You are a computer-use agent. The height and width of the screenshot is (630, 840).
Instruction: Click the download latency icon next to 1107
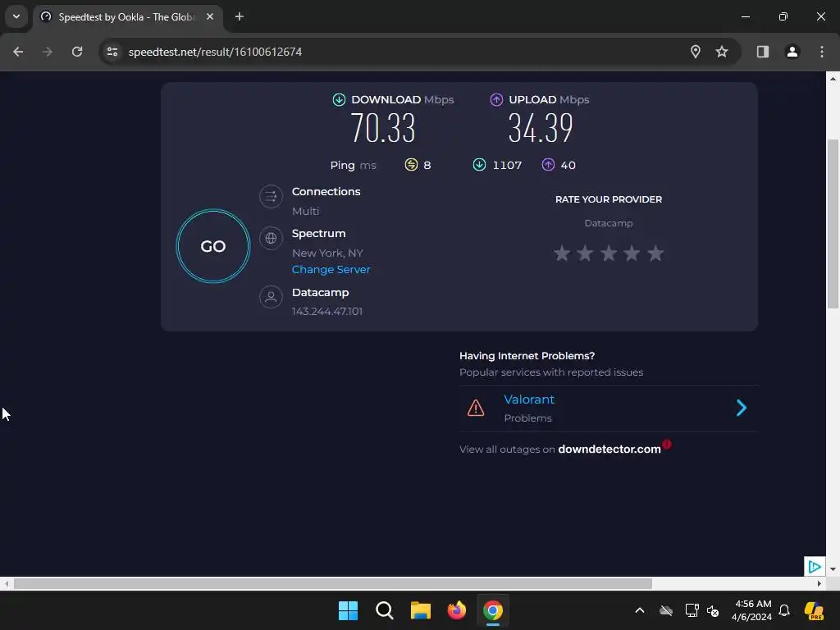pyautogui.click(x=479, y=164)
